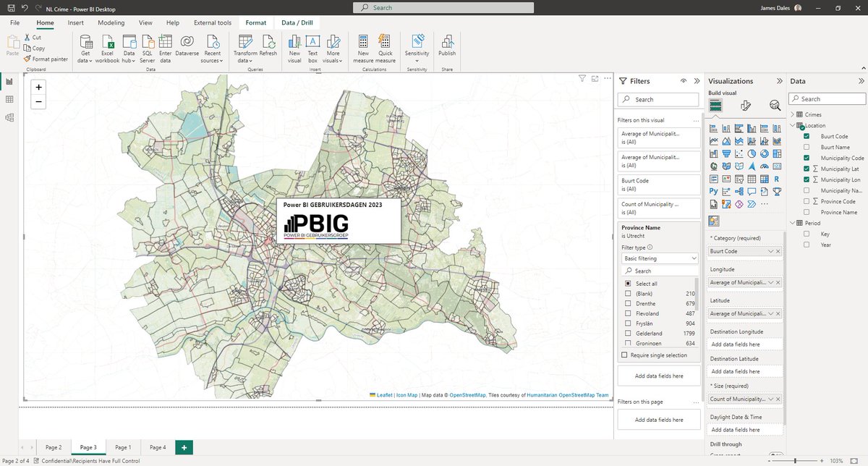The width and height of the screenshot is (868, 466).
Task: Expand the Crimes table
Action: tap(791, 114)
